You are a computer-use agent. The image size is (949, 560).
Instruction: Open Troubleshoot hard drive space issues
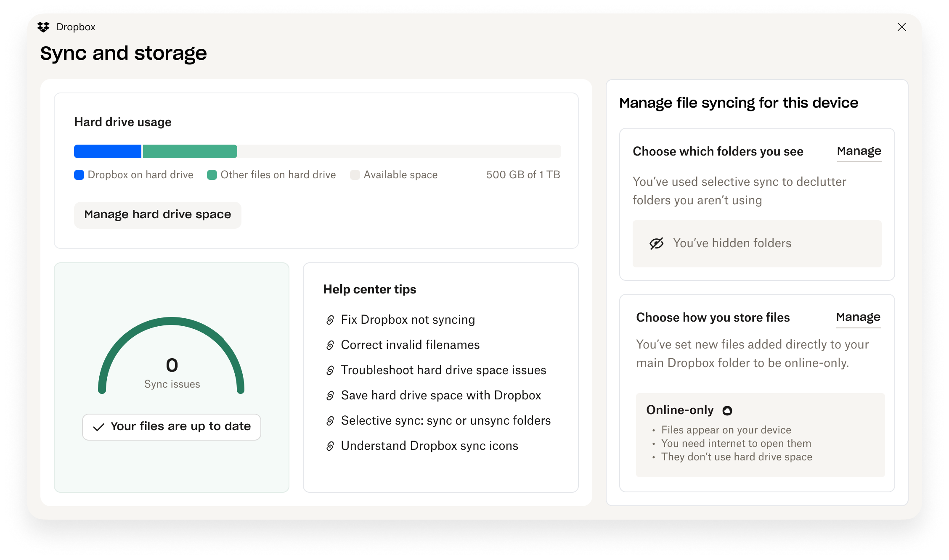(443, 370)
